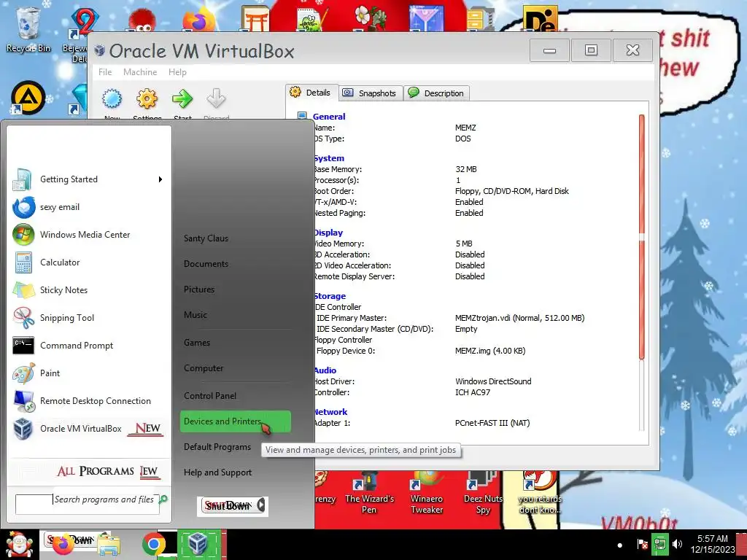Switch to the Details tab
The height and width of the screenshot is (560, 747).
[x=311, y=93]
